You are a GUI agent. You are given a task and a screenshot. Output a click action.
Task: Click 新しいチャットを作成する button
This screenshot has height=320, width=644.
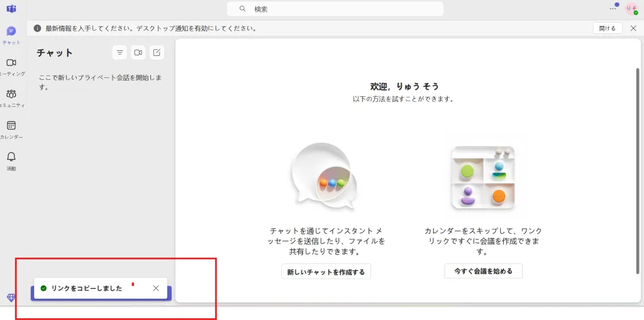click(326, 272)
